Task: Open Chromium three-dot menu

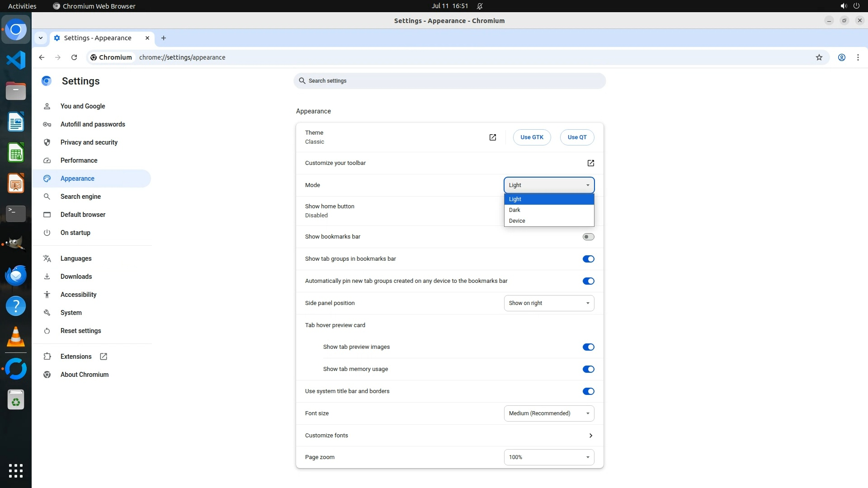Action: click(858, 57)
